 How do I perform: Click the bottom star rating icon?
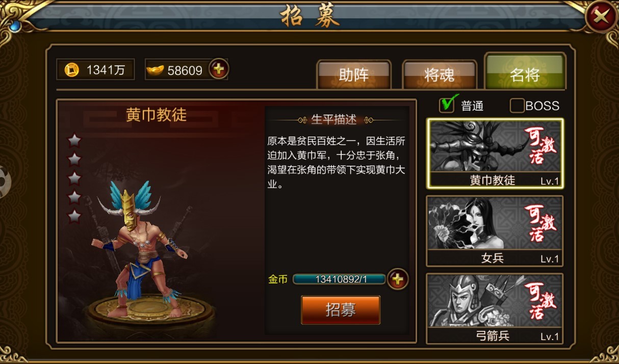click(x=74, y=216)
